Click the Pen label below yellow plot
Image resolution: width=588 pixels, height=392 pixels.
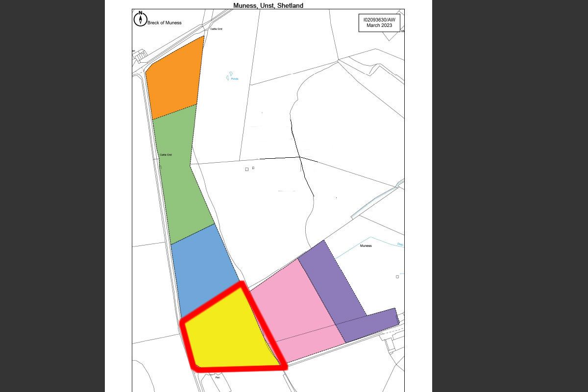click(x=218, y=378)
